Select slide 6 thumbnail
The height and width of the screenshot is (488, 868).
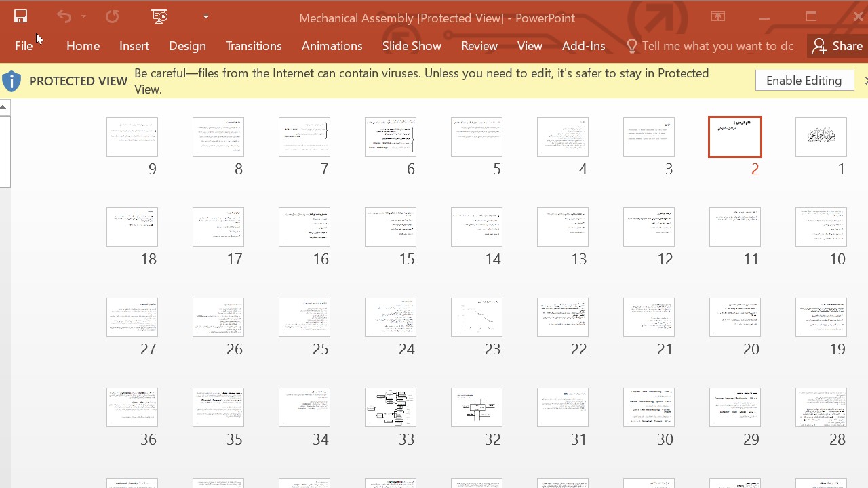(390, 137)
